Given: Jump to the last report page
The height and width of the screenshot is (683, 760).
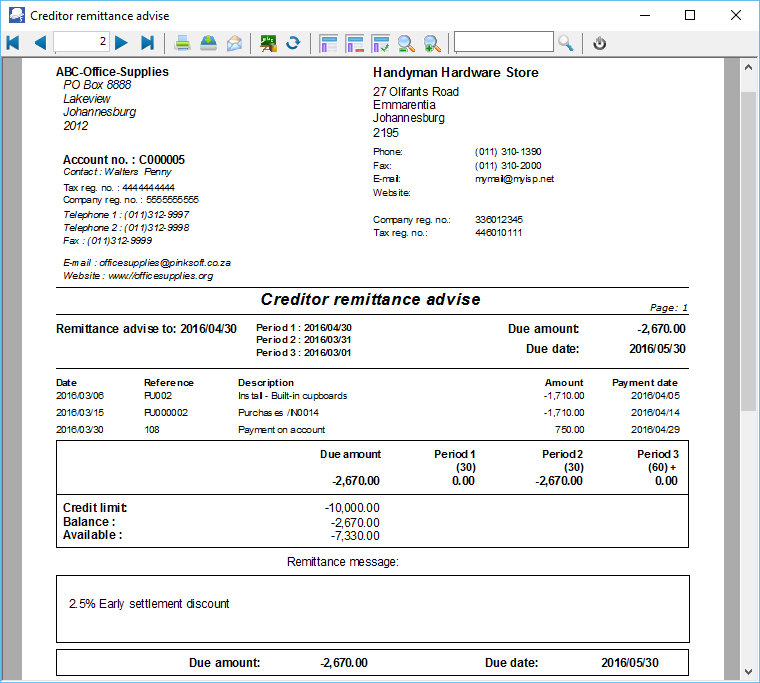Looking at the screenshot, I should coord(148,43).
